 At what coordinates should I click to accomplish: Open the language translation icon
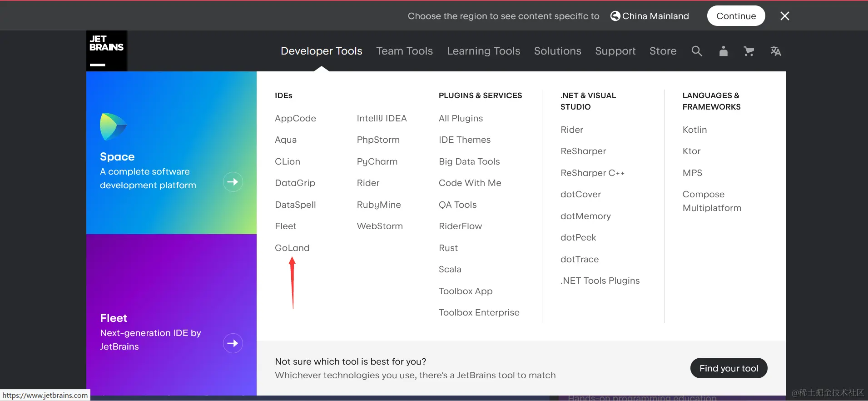(x=776, y=51)
